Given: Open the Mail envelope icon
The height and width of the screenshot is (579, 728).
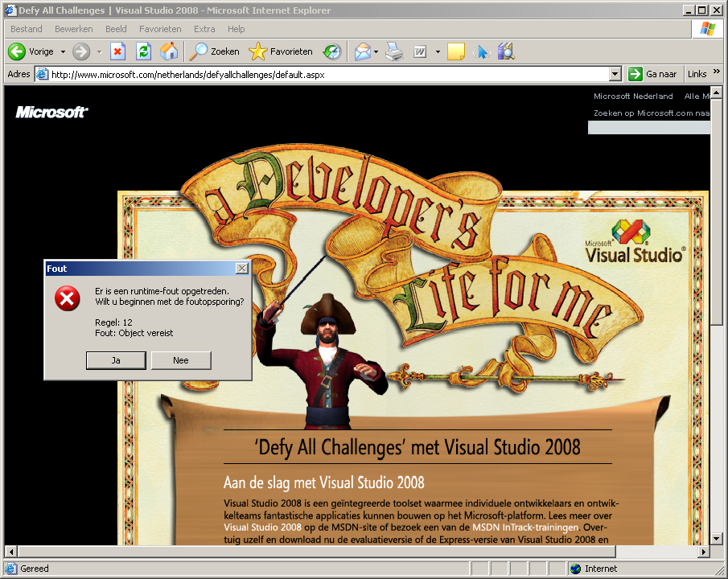Looking at the screenshot, I should click(x=363, y=51).
